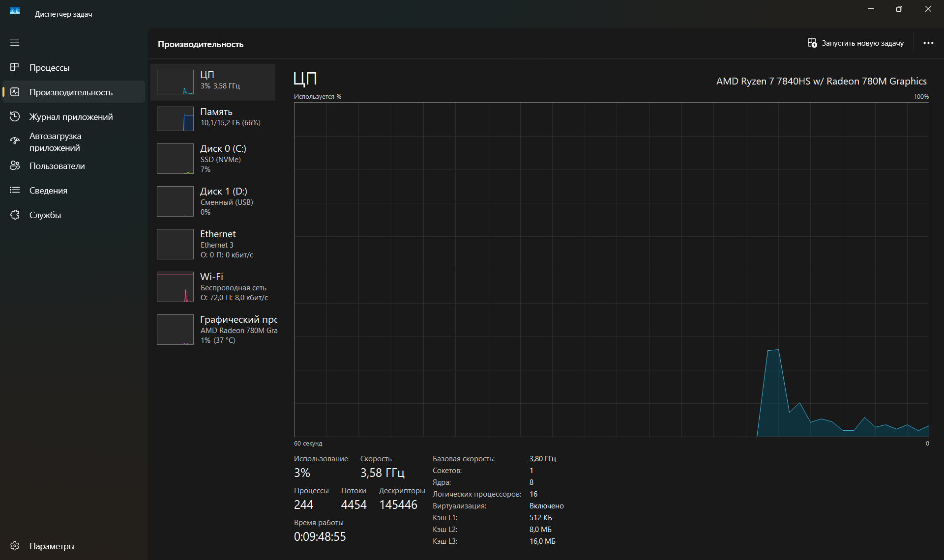The image size is (944, 560).
Task: Go to Процессы tab label
Action: click(49, 68)
